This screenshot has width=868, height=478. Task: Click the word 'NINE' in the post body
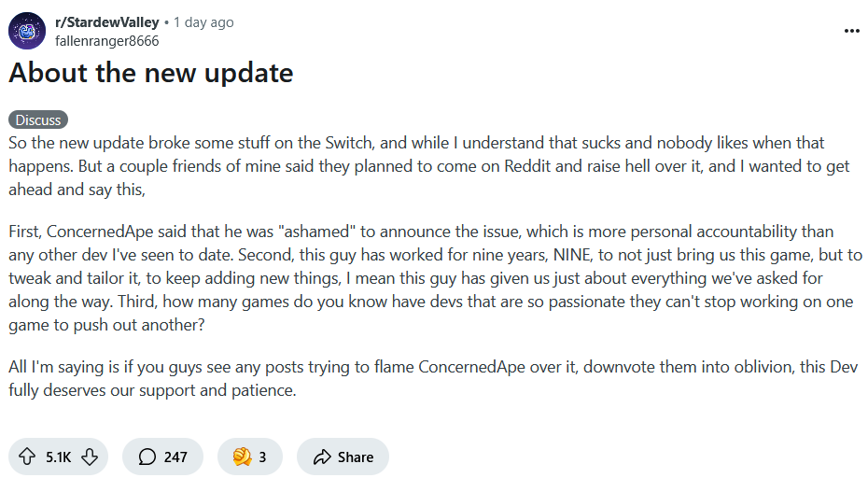coord(572,255)
